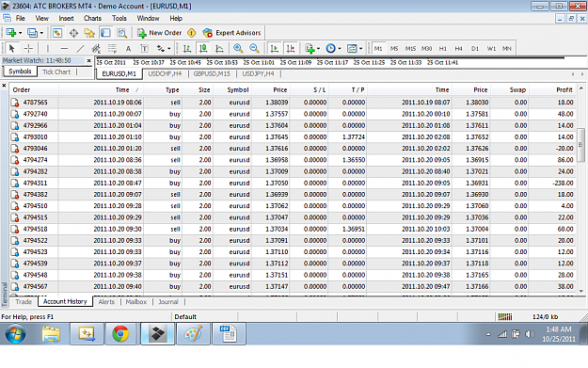588x368 pixels.
Task: Switch to Line Chart display
Action: click(219, 48)
